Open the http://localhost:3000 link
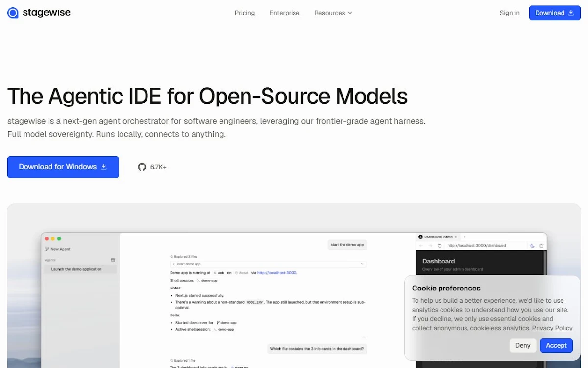 pyautogui.click(x=277, y=273)
